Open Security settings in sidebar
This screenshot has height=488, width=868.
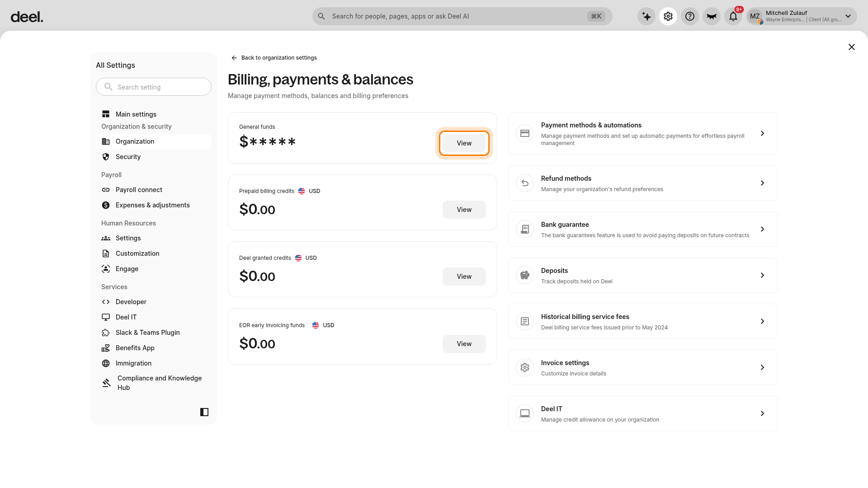[x=154, y=157]
